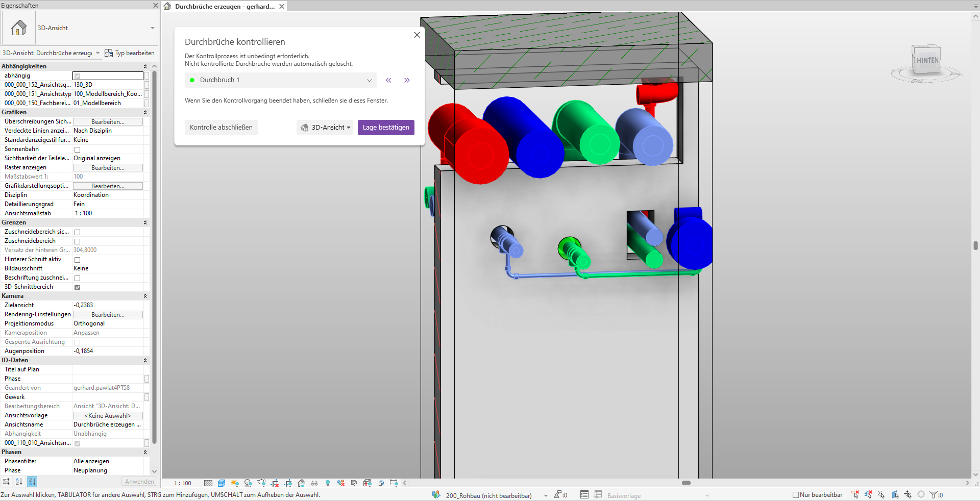Toggle the sun path icon in the view bar
Screen dimensions: 980x501
coord(235,483)
